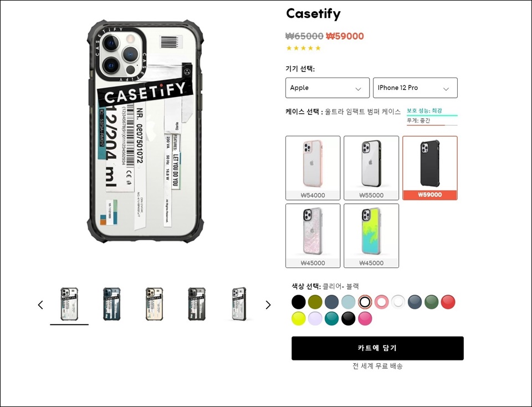Choose the glitter case priced ₩45000

pyautogui.click(x=313, y=236)
